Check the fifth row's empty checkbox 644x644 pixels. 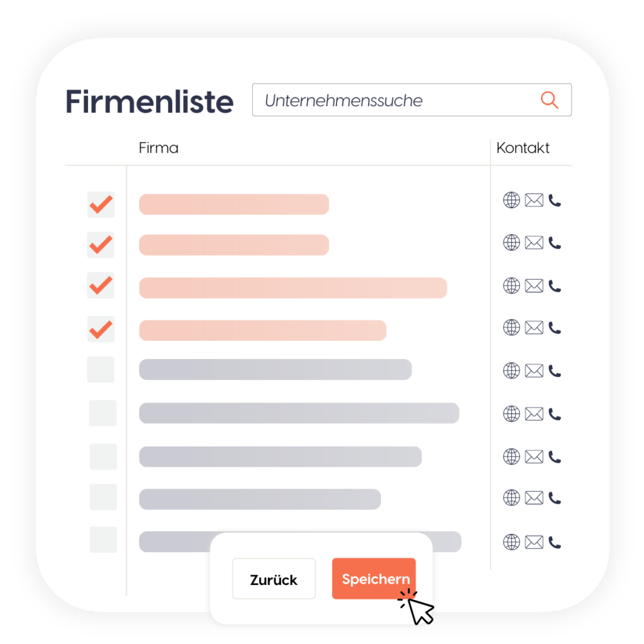[101, 370]
